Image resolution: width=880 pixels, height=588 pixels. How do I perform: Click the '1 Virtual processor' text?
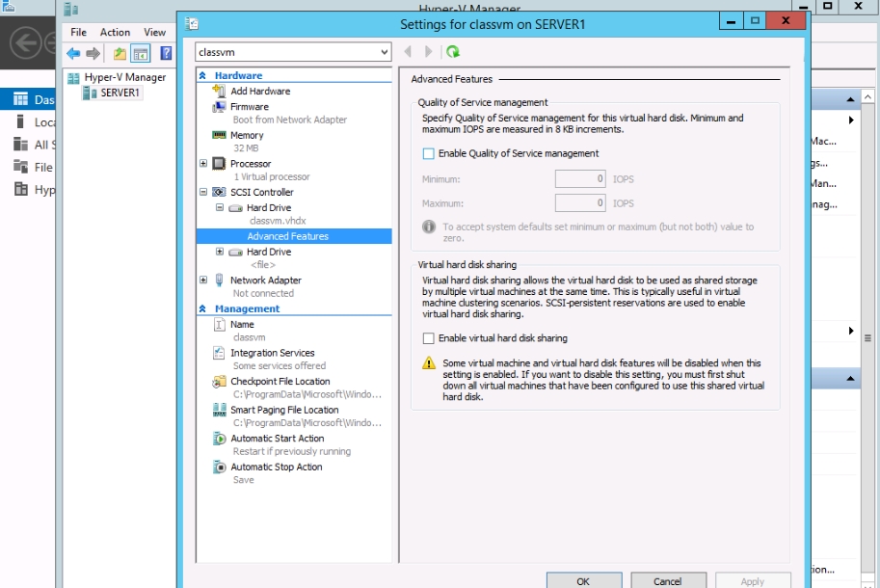272,176
